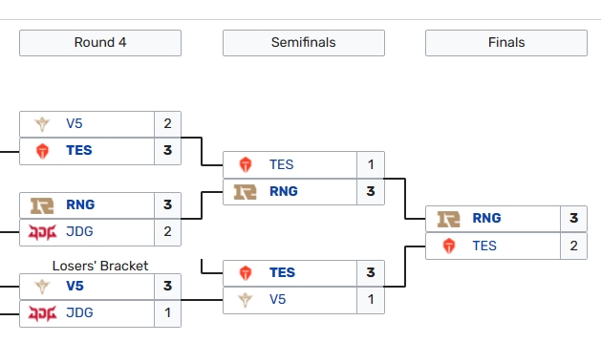Open JDG link in Losers' Bracket match
This screenshot has width=601, height=364.
(x=79, y=312)
